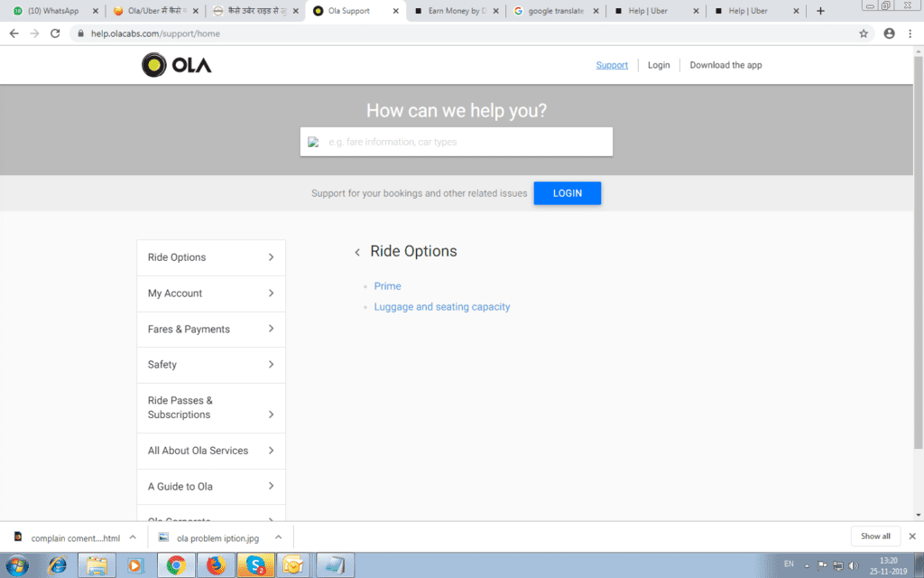Click the OLA logo in header

177,65
